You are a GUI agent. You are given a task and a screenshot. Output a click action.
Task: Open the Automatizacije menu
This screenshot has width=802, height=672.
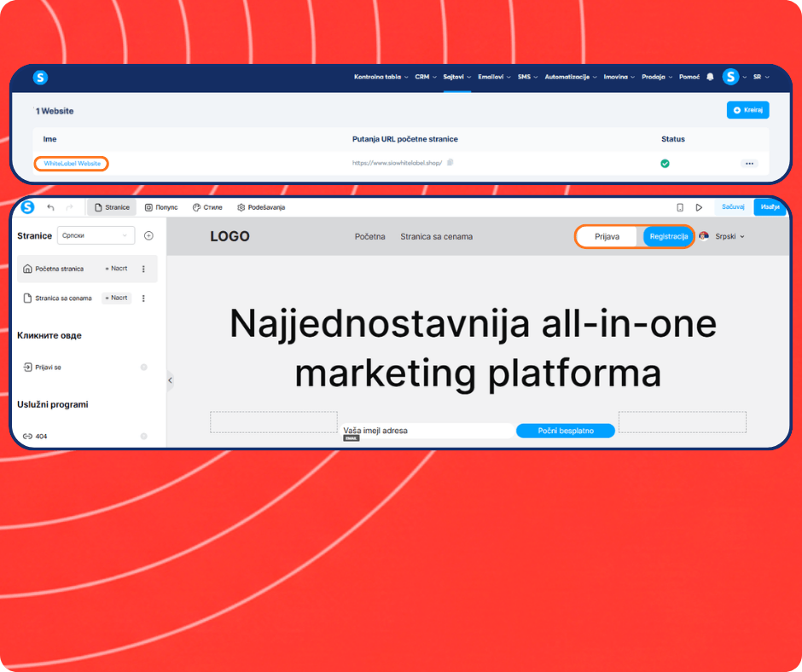point(570,77)
